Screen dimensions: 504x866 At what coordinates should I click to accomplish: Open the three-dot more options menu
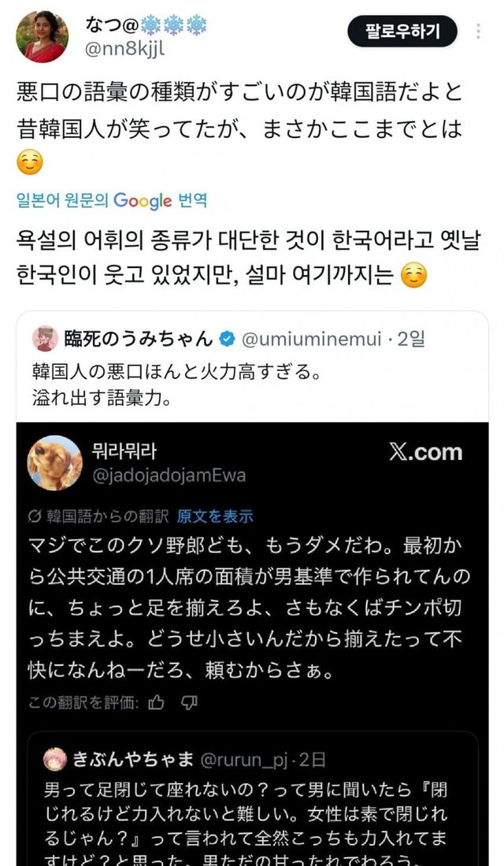click(x=479, y=32)
